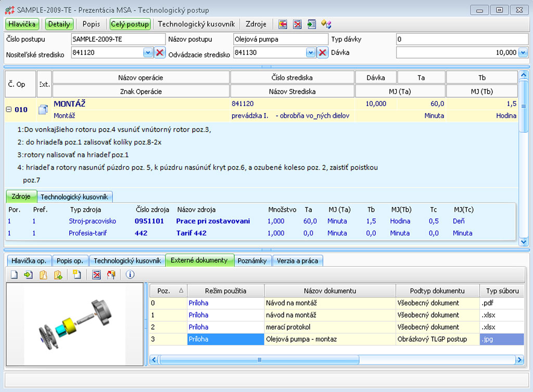Click the document icon in Ext. column

point(44,110)
